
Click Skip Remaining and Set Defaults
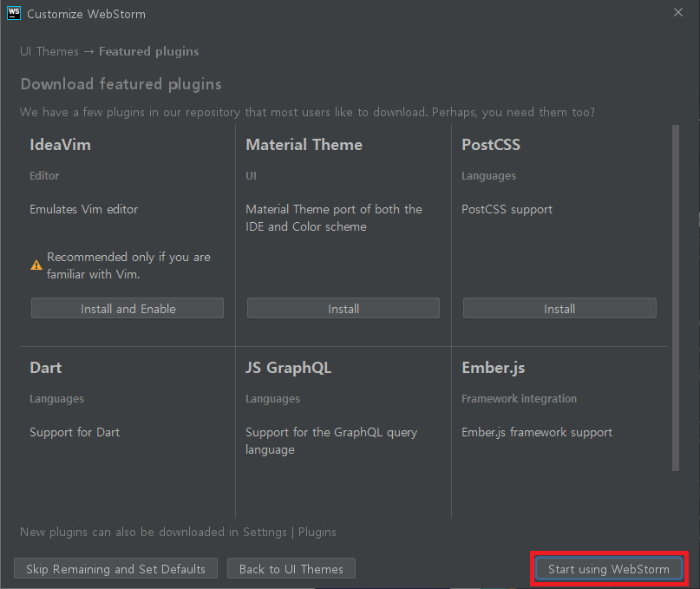pyautogui.click(x=115, y=568)
